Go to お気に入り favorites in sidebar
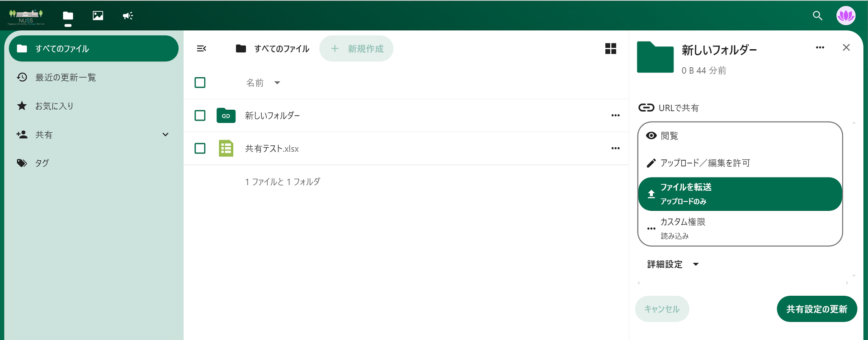Image resolution: width=868 pixels, height=340 pixels. point(54,106)
